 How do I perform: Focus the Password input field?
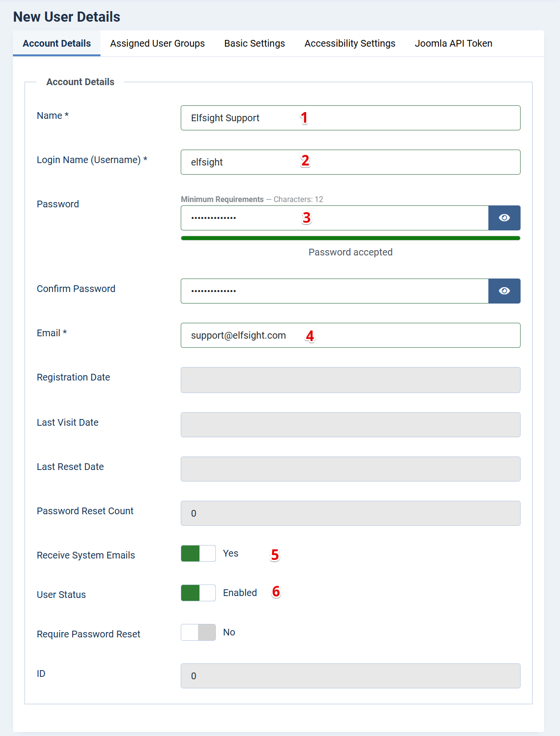[x=335, y=218]
